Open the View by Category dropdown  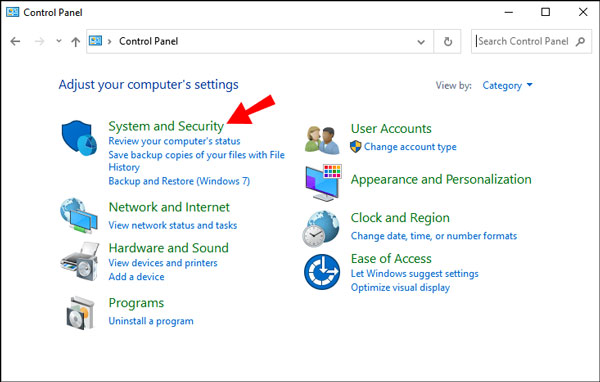(507, 85)
